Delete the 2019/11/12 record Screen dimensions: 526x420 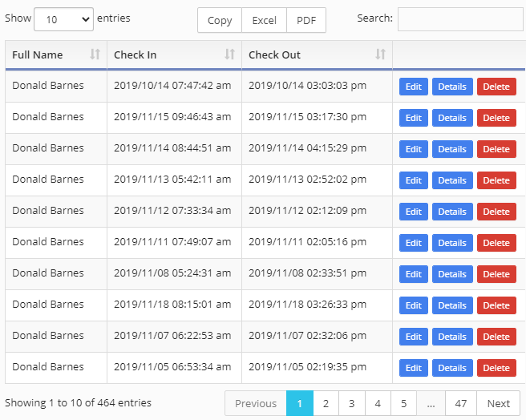point(496,212)
